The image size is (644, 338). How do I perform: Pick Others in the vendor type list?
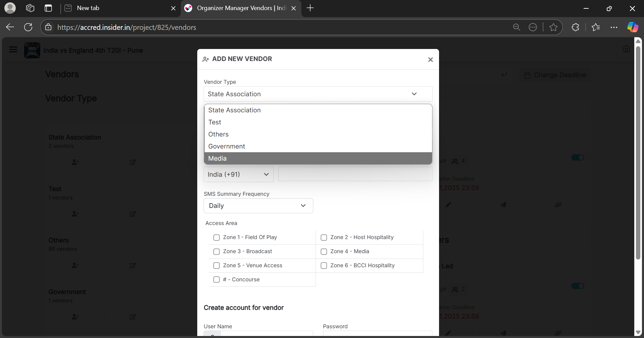[x=218, y=134]
